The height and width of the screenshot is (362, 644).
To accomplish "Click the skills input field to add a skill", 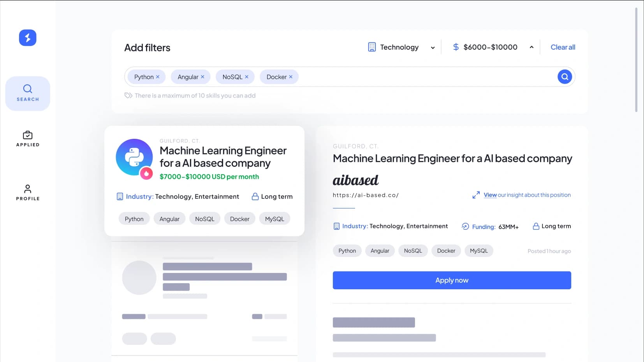I will tap(389, 77).
